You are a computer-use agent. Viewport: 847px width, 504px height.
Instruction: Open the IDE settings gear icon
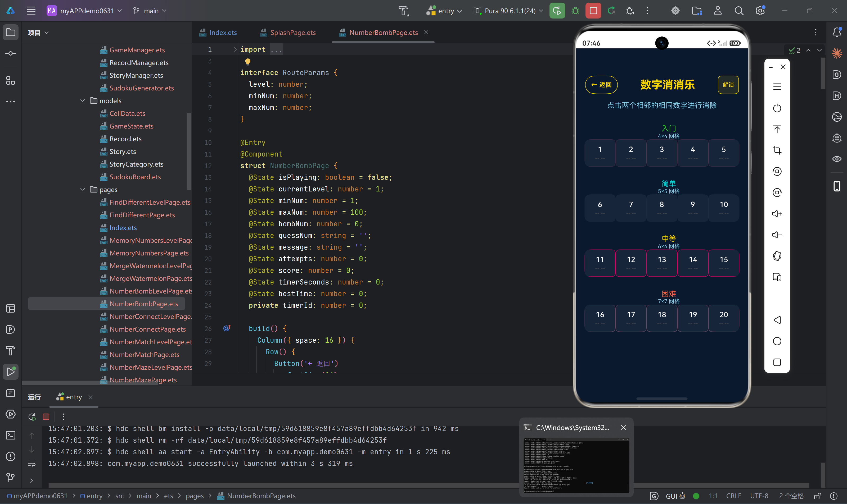pos(760,11)
